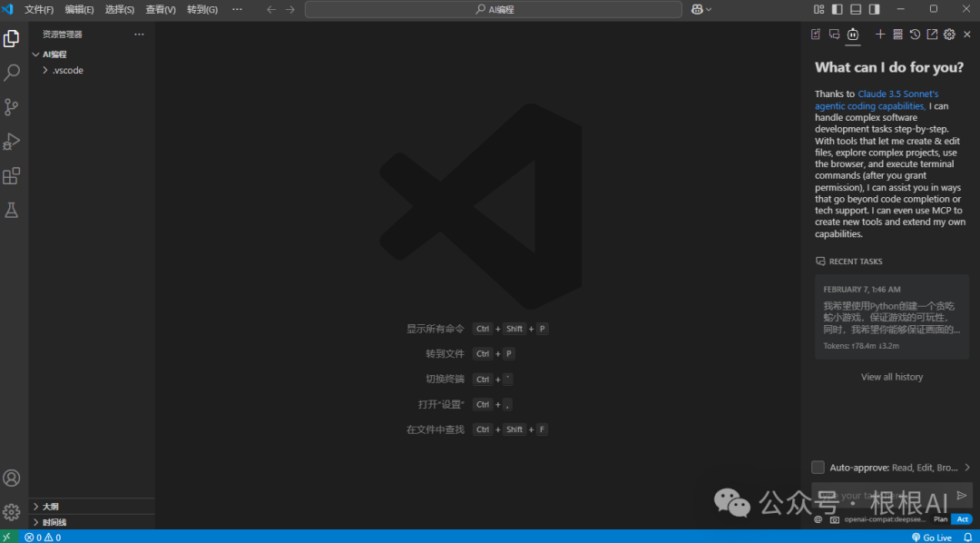The width and height of the screenshot is (980, 543).
Task: Select the Cline robot view tab
Action: click(853, 35)
